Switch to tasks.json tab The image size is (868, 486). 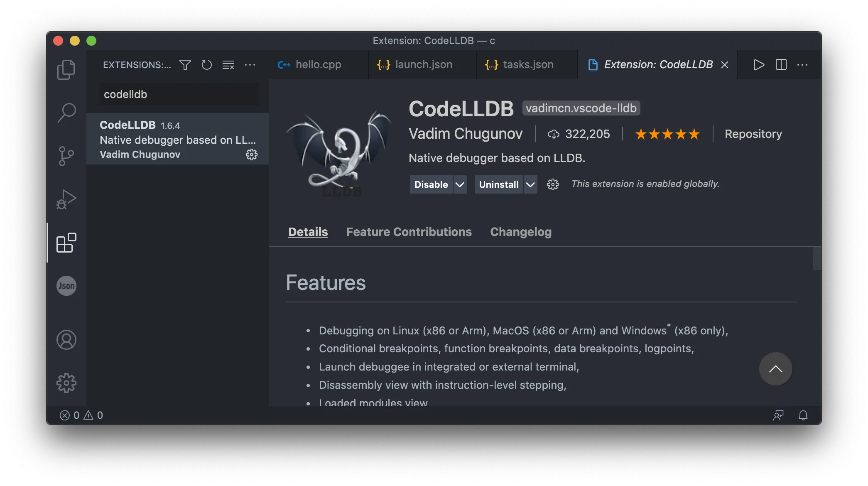pyautogui.click(x=527, y=65)
